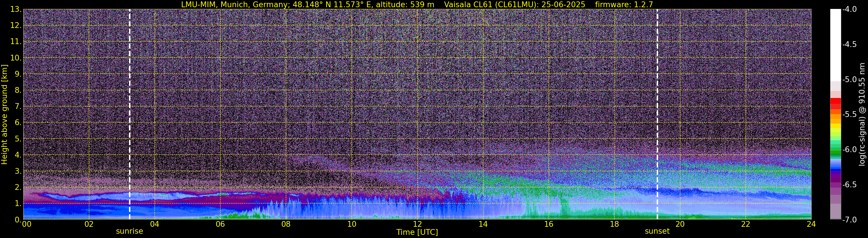Click the '5.' height axis tick label
This screenshot has width=868, height=238.
[18, 139]
